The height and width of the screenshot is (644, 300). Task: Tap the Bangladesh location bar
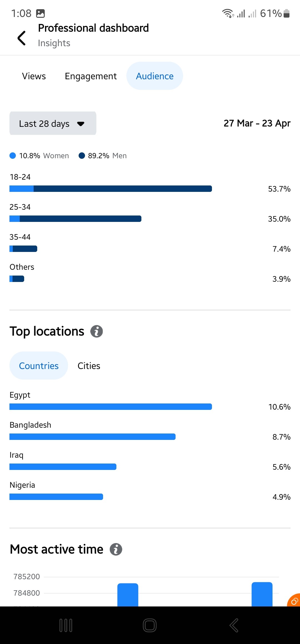point(92,437)
